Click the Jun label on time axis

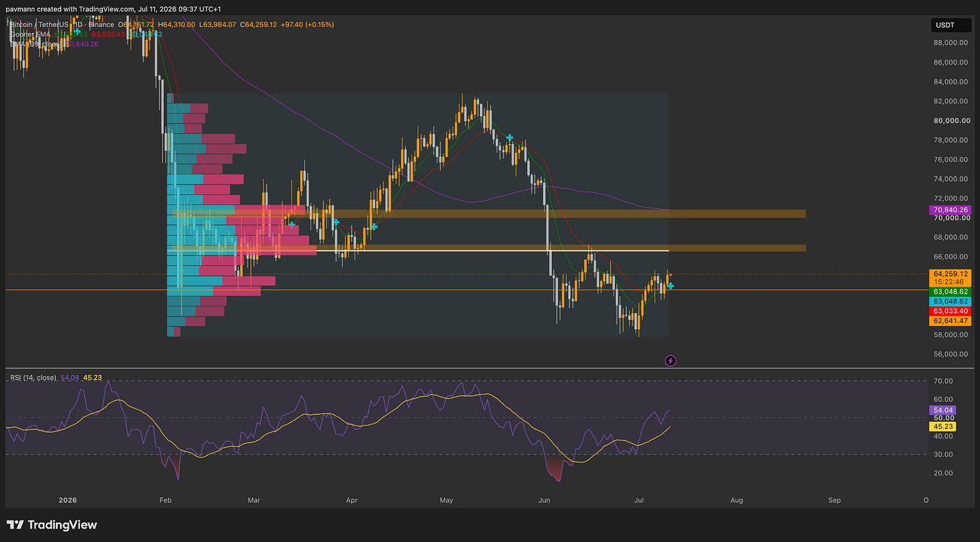click(x=545, y=500)
